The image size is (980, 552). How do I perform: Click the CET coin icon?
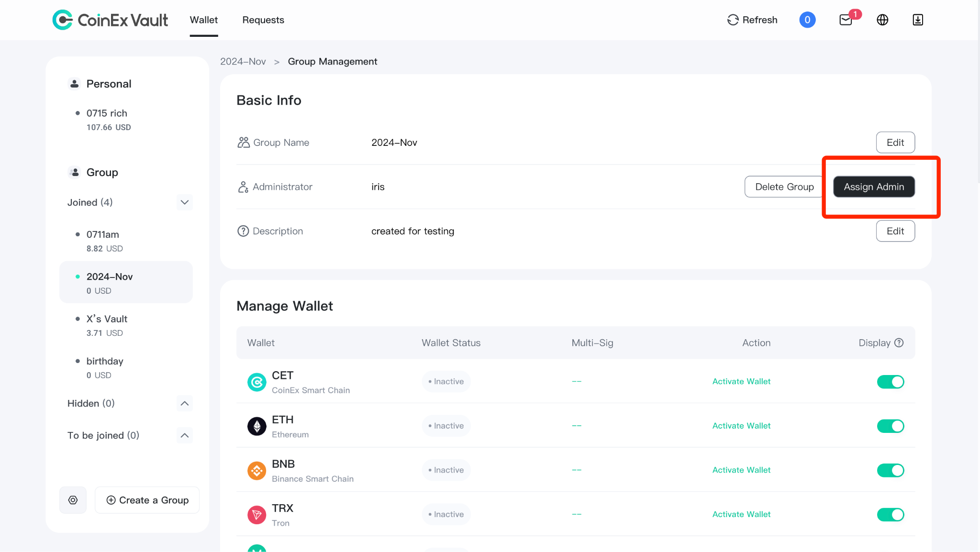pyautogui.click(x=257, y=382)
